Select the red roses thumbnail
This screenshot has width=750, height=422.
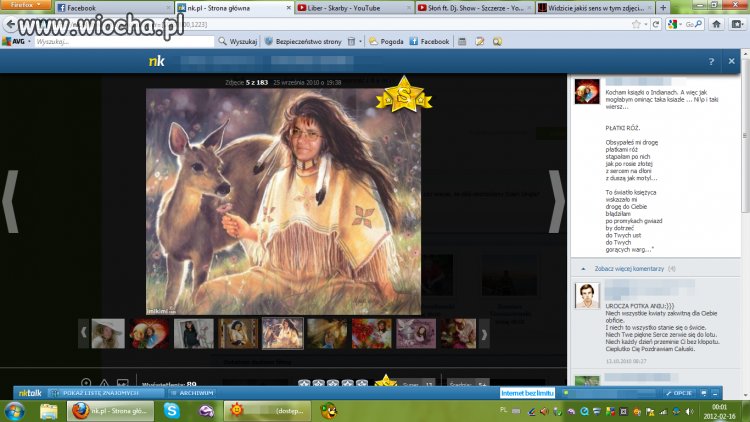pos(372,333)
